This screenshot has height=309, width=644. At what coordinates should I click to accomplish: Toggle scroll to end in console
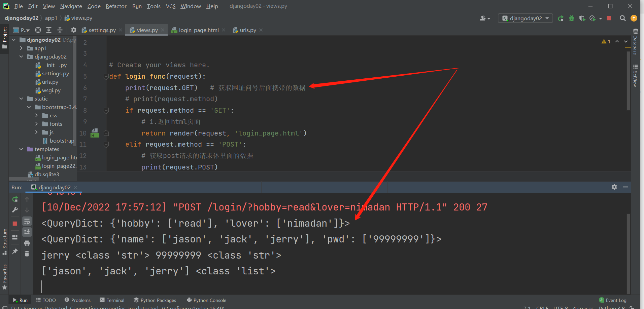point(27,232)
